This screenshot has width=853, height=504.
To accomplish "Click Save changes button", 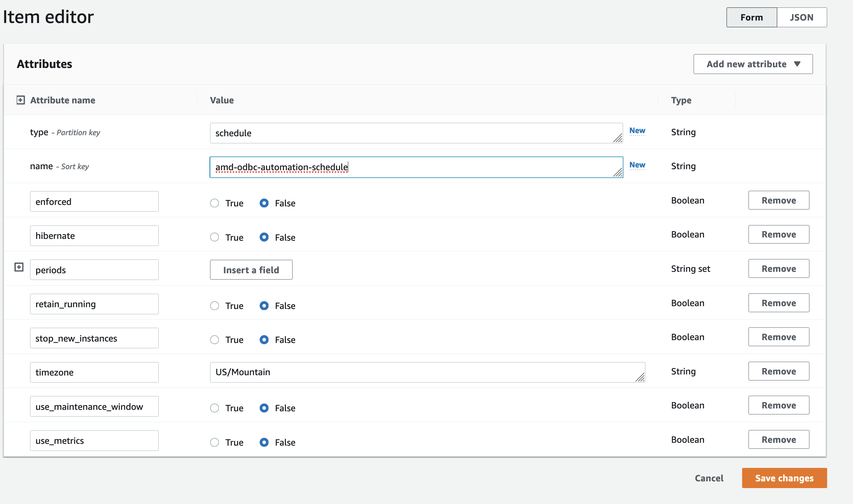I will pyautogui.click(x=784, y=478).
